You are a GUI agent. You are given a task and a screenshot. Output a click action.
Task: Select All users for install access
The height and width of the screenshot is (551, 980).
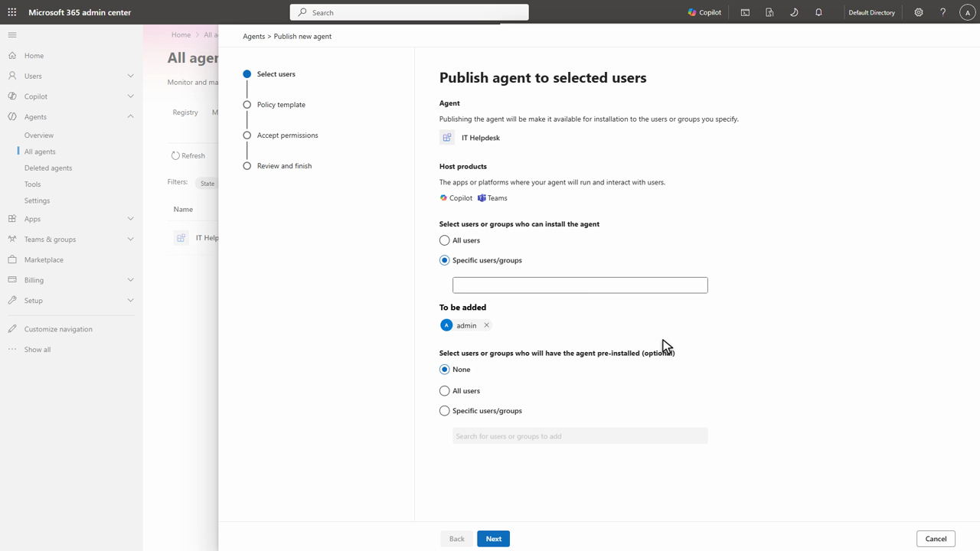click(x=444, y=240)
